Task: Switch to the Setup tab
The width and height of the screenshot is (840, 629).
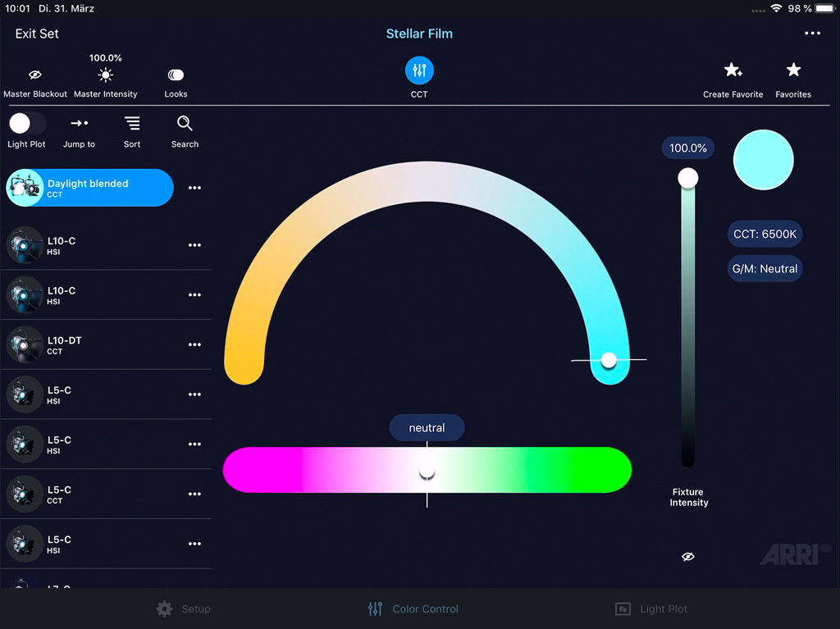Action: click(x=184, y=608)
